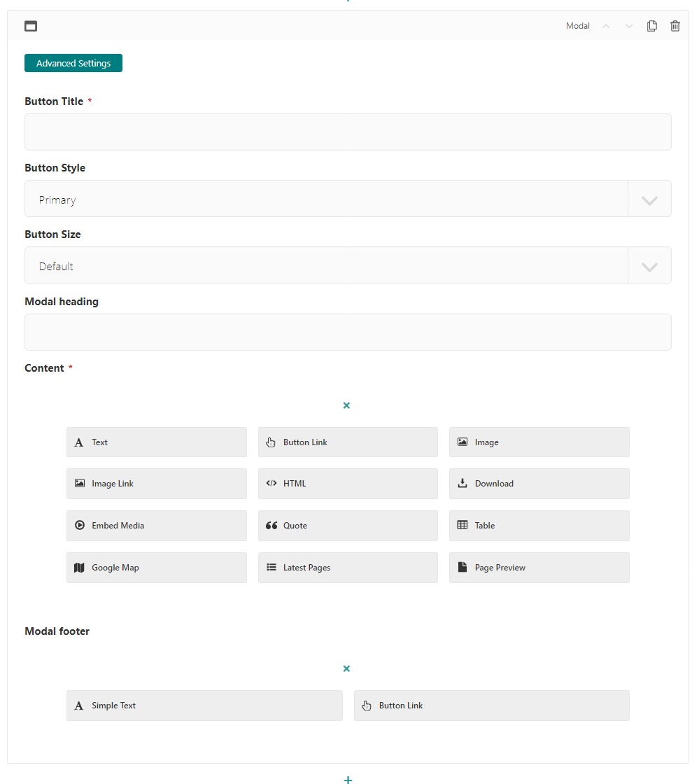Screen dimensions: 699x784
Task: Close the Content block picker
Action: pos(346,405)
